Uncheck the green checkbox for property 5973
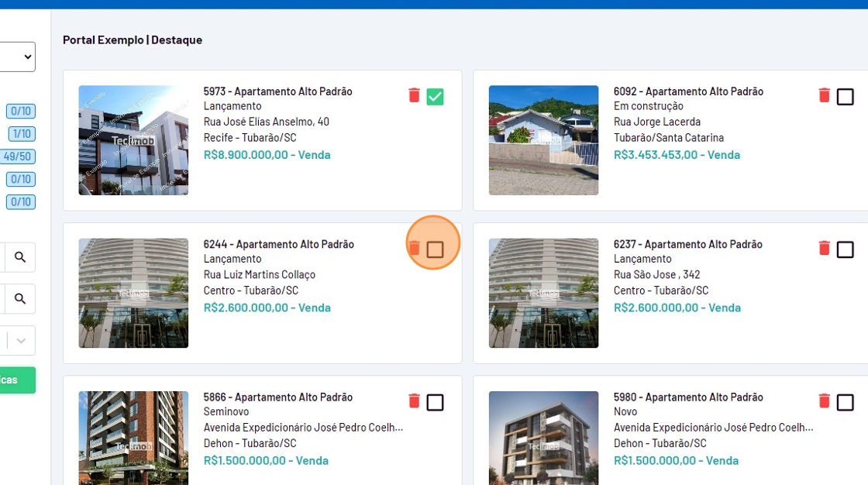Viewport: 868px width, 485px height. point(435,97)
